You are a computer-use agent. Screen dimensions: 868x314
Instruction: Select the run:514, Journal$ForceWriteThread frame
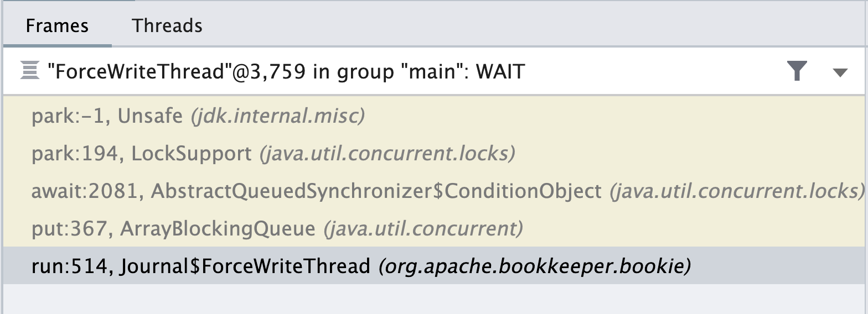click(x=434, y=266)
